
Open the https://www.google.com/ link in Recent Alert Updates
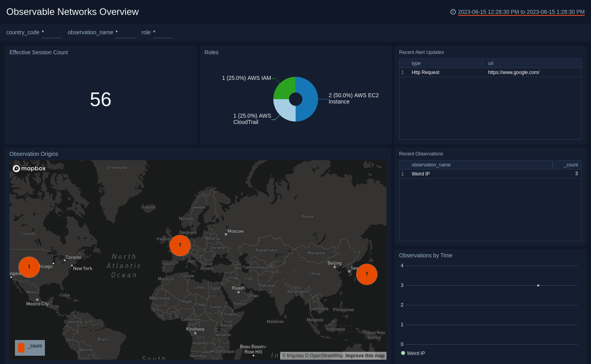(513, 72)
